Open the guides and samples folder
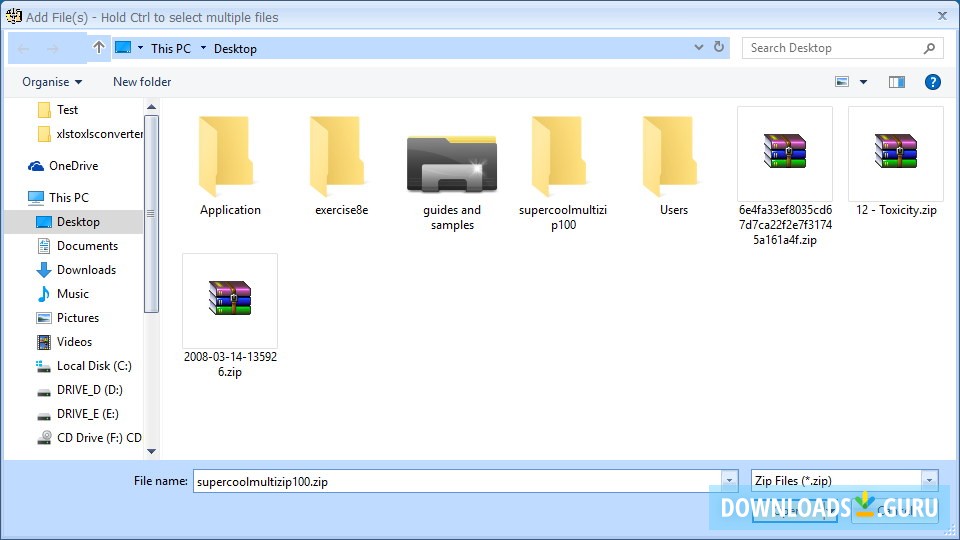This screenshot has height=540, width=960. tap(452, 181)
